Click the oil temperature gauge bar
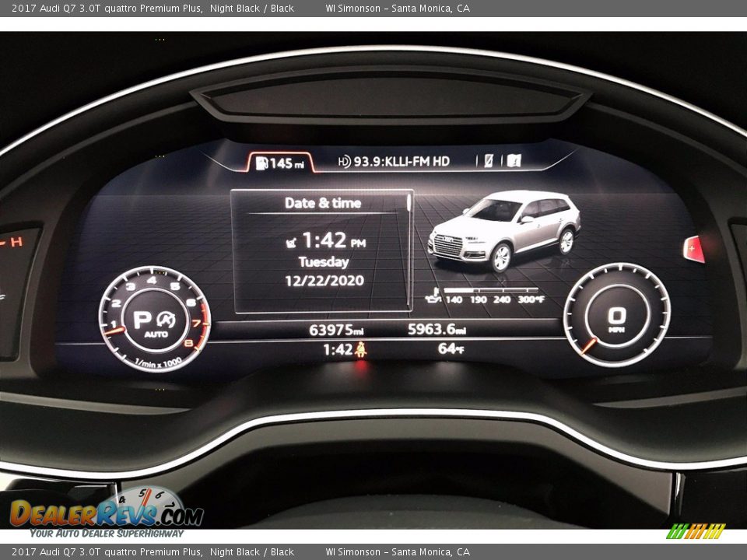Screen dimensions: 747x560 491,290
